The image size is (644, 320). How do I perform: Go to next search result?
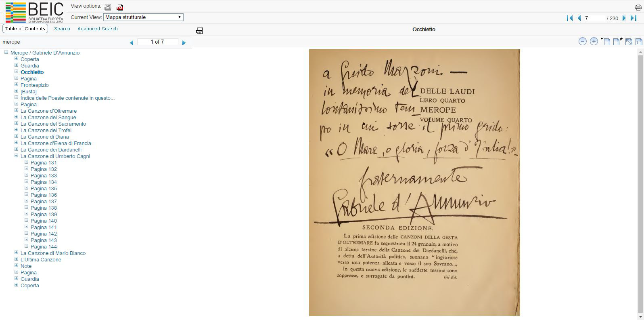[x=184, y=42]
